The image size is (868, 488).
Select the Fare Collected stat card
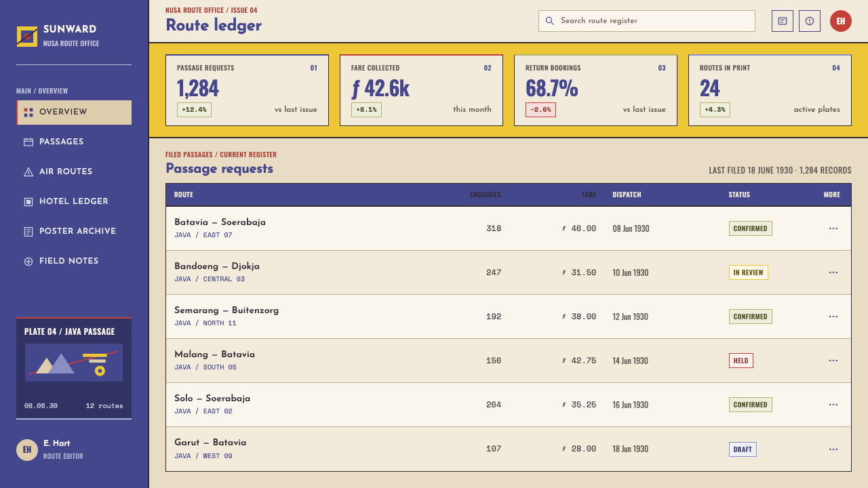(422, 90)
